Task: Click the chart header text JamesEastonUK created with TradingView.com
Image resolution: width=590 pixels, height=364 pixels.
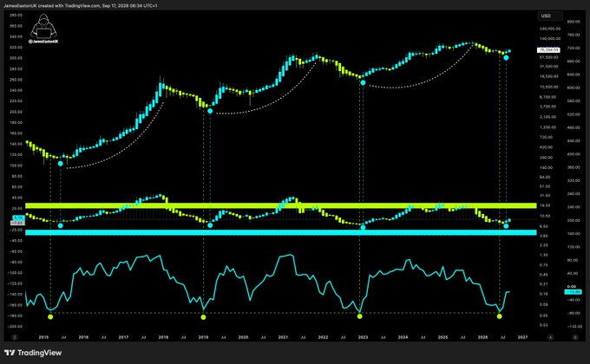Action: tap(51, 6)
